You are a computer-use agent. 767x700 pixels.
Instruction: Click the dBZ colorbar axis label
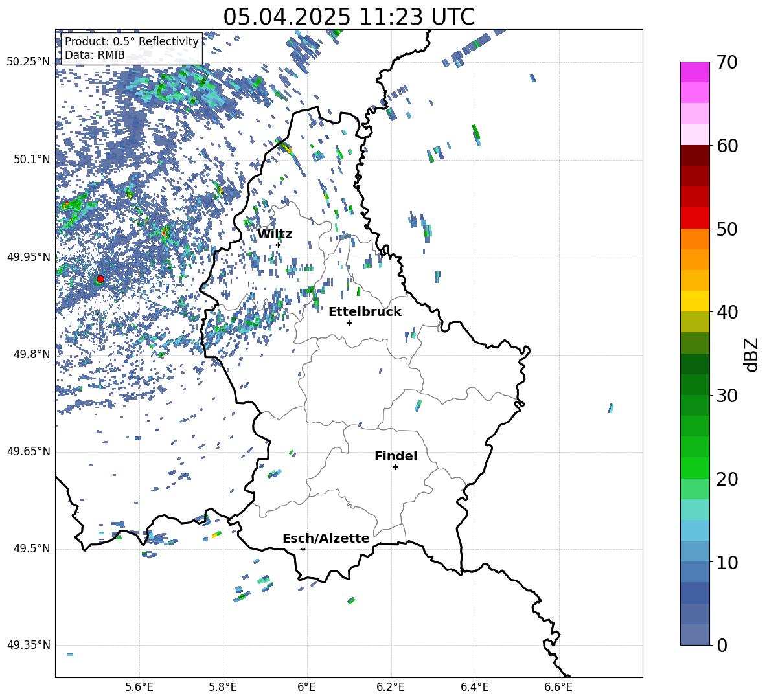[x=751, y=354]
